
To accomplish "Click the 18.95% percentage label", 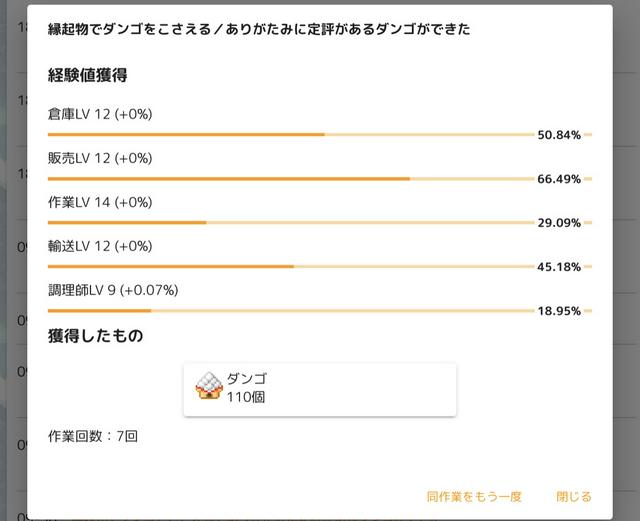I will (559, 311).
